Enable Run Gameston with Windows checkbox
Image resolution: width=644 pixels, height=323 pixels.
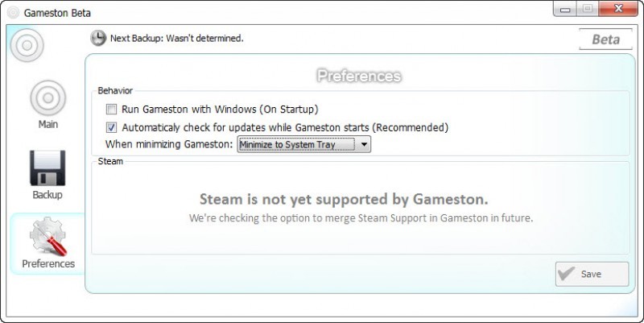[x=111, y=110]
